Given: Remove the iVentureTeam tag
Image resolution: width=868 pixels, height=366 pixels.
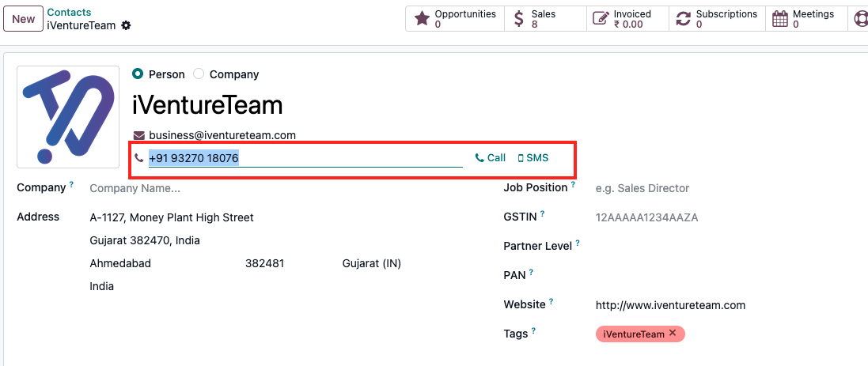Looking at the screenshot, I should tap(672, 333).
